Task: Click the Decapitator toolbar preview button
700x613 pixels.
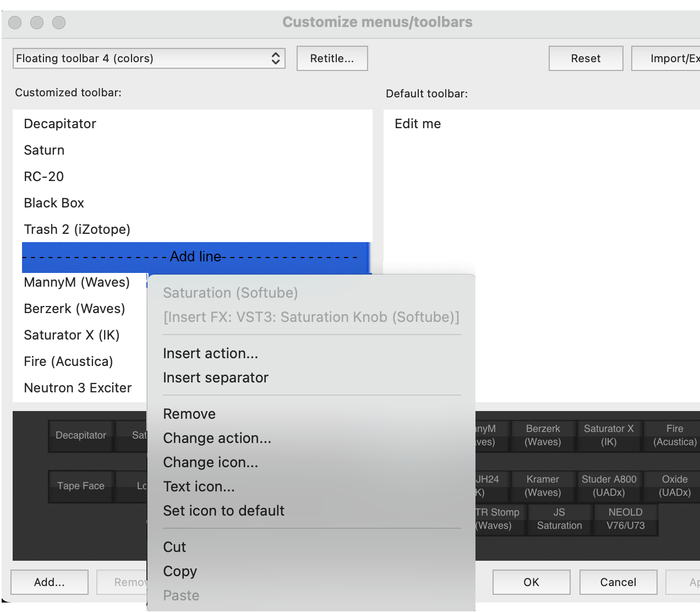Action: (81, 436)
